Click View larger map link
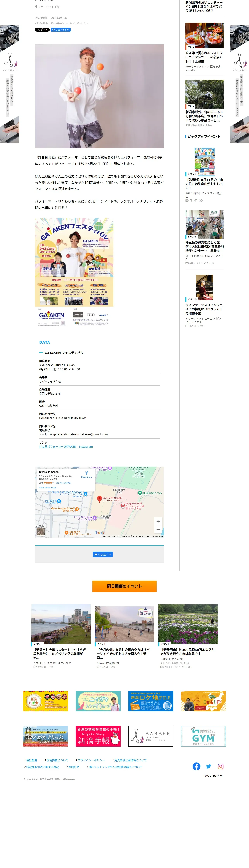 48,488
